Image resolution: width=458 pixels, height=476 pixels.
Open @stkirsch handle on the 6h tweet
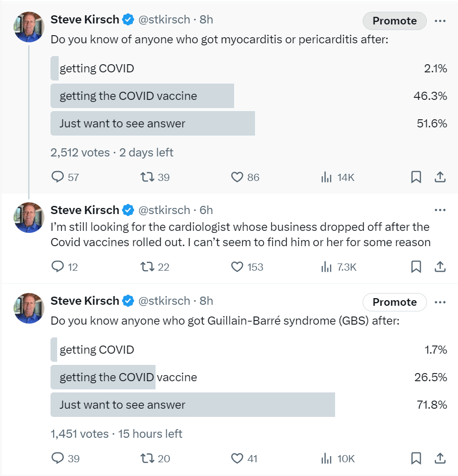point(164,210)
